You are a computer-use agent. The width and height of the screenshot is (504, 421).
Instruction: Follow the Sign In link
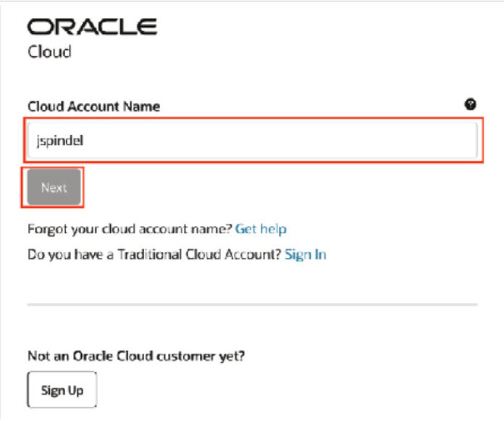(x=306, y=254)
